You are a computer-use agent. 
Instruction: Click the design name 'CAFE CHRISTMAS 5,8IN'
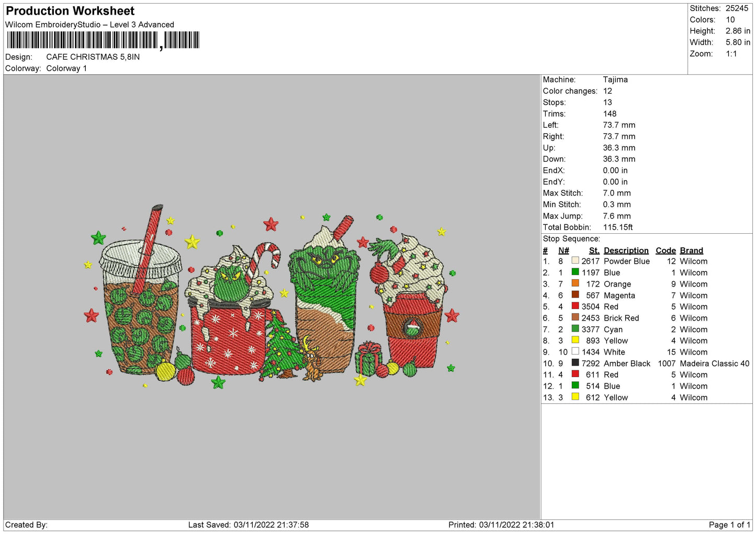[93, 57]
